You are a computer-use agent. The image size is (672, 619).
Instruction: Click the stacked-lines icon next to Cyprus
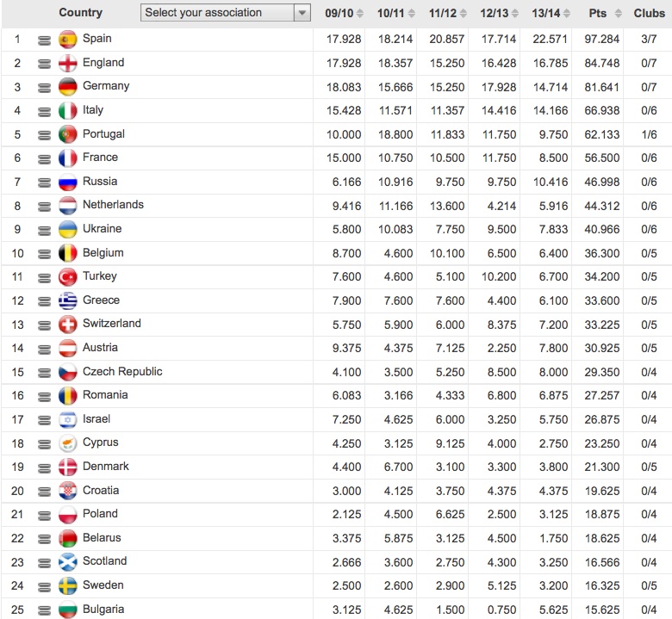[x=44, y=443]
